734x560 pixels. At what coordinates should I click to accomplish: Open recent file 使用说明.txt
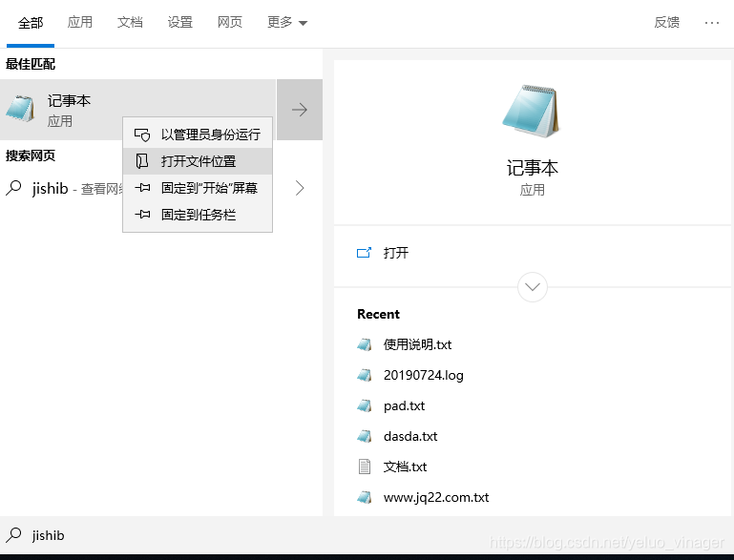[x=417, y=344]
